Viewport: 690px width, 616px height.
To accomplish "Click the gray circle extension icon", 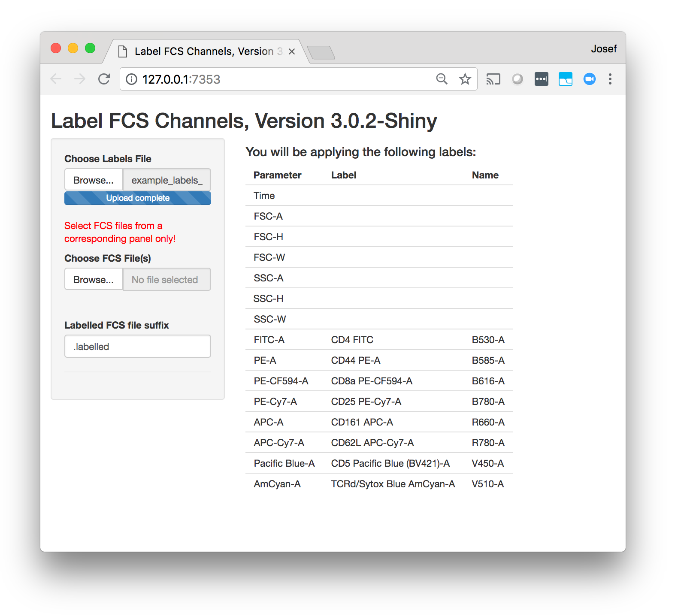I will (x=517, y=79).
